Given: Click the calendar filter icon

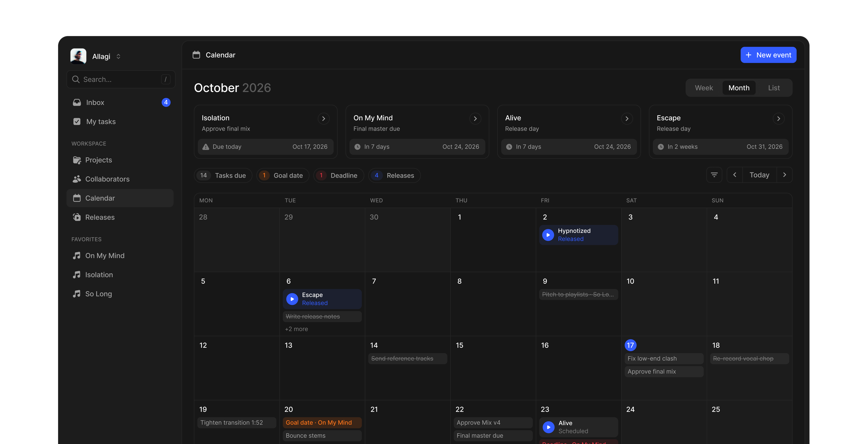Looking at the screenshot, I should click(714, 175).
